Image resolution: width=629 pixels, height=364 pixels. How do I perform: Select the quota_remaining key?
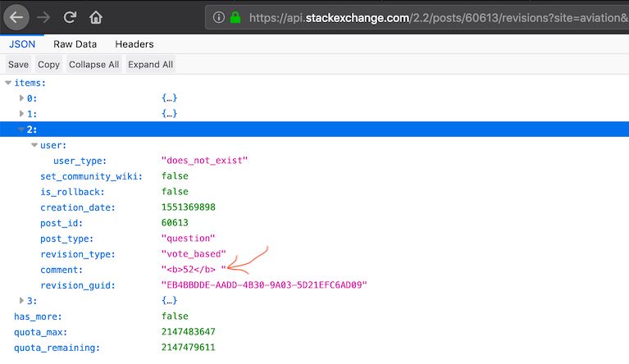pos(57,348)
